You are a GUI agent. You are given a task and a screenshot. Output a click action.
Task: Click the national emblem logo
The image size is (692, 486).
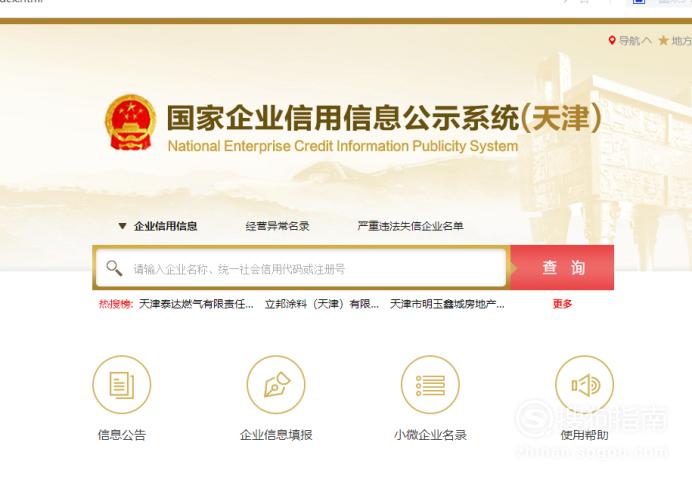coord(130,122)
